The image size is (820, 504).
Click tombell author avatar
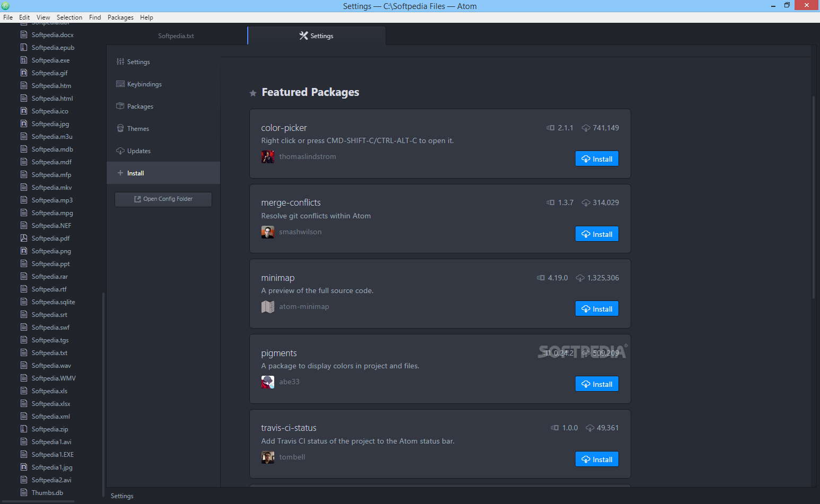pos(268,457)
